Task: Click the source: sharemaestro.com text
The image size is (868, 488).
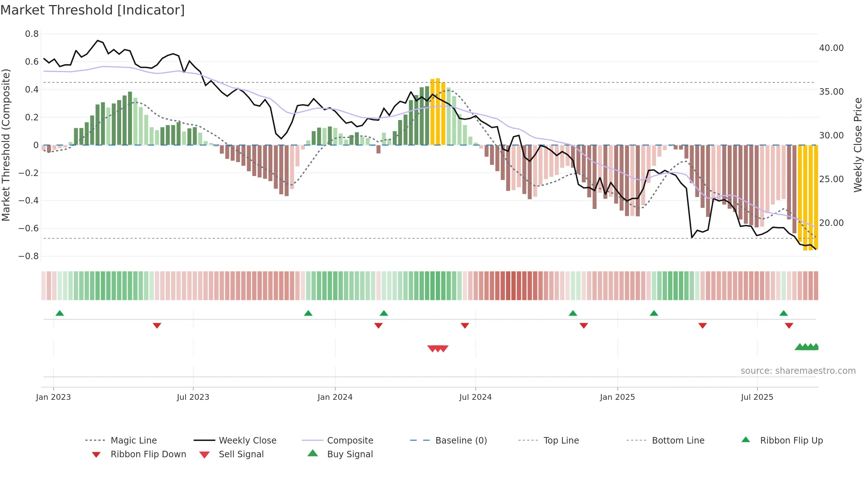Action: [798, 371]
